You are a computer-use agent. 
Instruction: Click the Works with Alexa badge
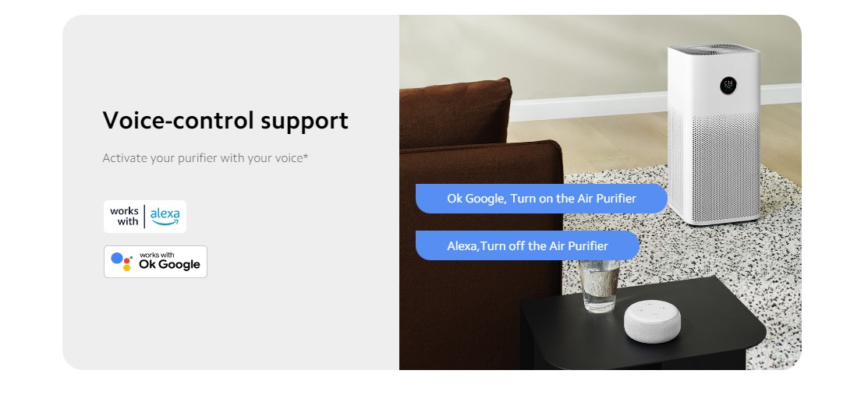(145, 217)
